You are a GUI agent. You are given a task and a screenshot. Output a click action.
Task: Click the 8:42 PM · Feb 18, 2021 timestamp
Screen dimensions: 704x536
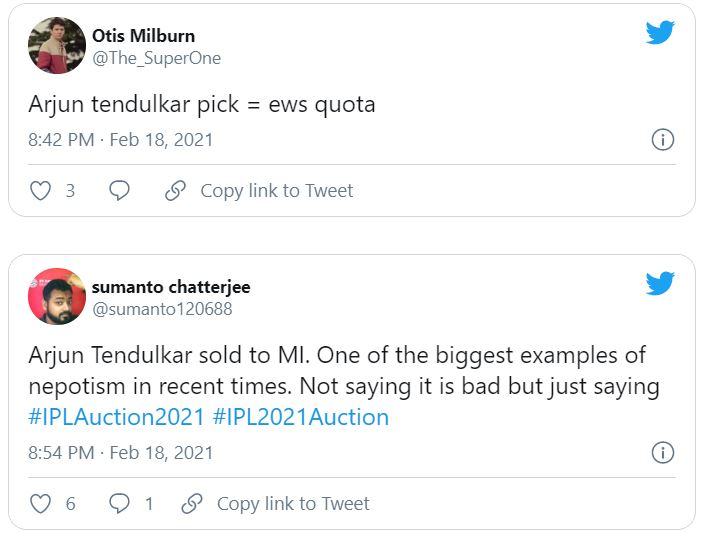(121, 140)
